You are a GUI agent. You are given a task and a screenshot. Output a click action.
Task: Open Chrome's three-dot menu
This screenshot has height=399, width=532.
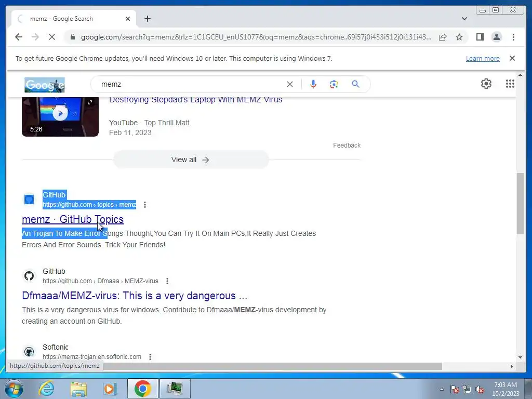coord(513,37)
